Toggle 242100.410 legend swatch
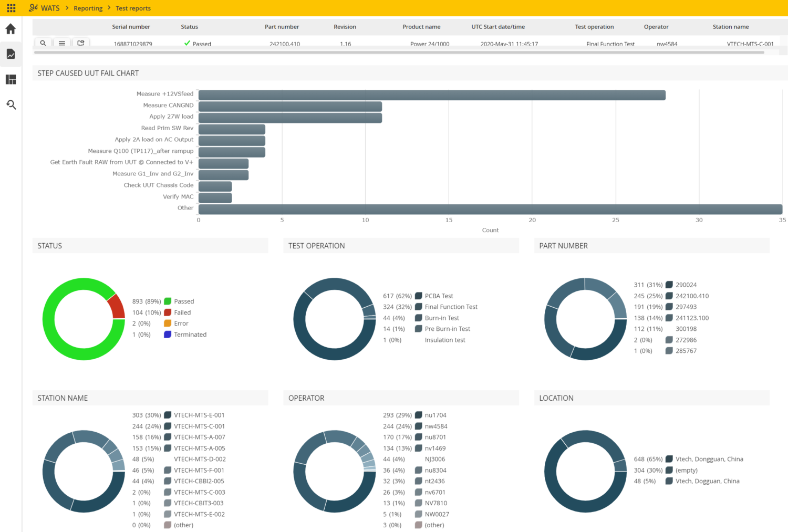 point(669,296)
